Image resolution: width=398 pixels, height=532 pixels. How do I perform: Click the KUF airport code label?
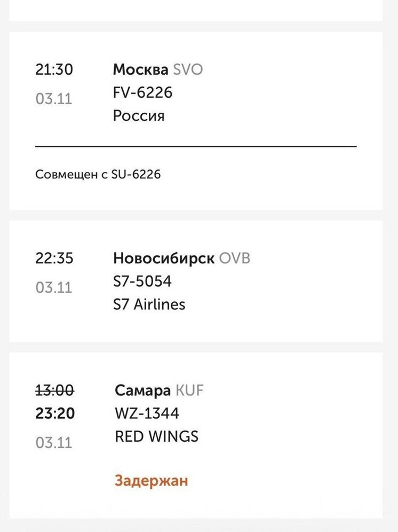(x=190, y=390)
